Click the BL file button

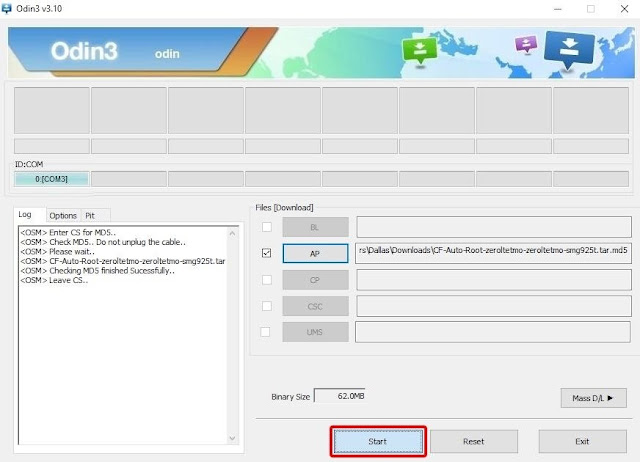click(315, 227)
